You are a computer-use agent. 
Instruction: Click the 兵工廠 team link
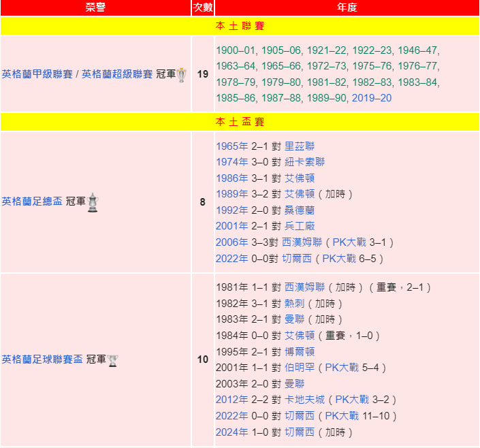tap(300, 226)
